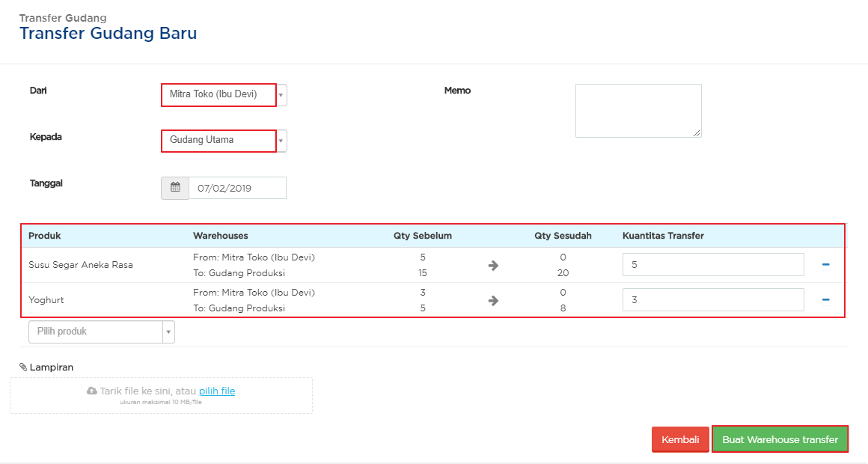Click the Qty Sesudah column header
This screenshot has width=868, height=464.
pos(563,236)
